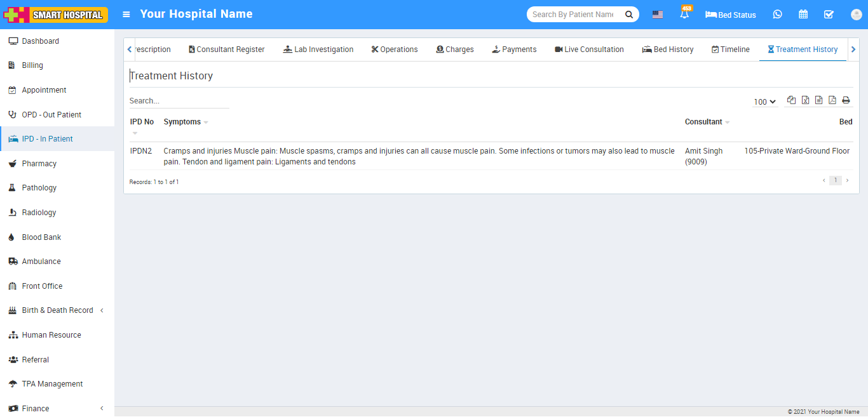
Task: Open Pharmacy from the sidebar
Action: pyautogui.click(x=39, y=164)
